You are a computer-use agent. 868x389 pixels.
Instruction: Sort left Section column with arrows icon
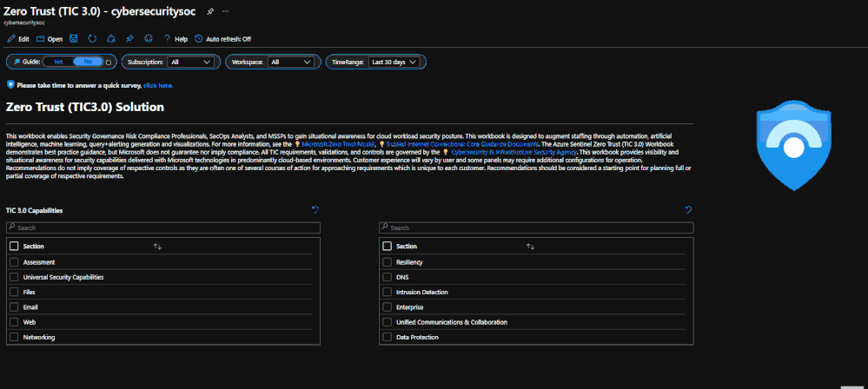coord(157,247)
